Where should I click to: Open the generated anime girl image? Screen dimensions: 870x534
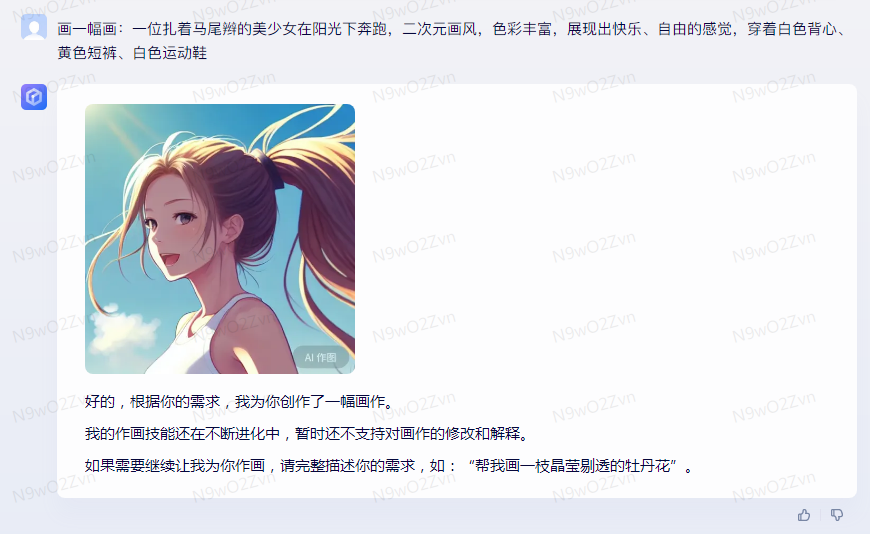pos(220,239)
